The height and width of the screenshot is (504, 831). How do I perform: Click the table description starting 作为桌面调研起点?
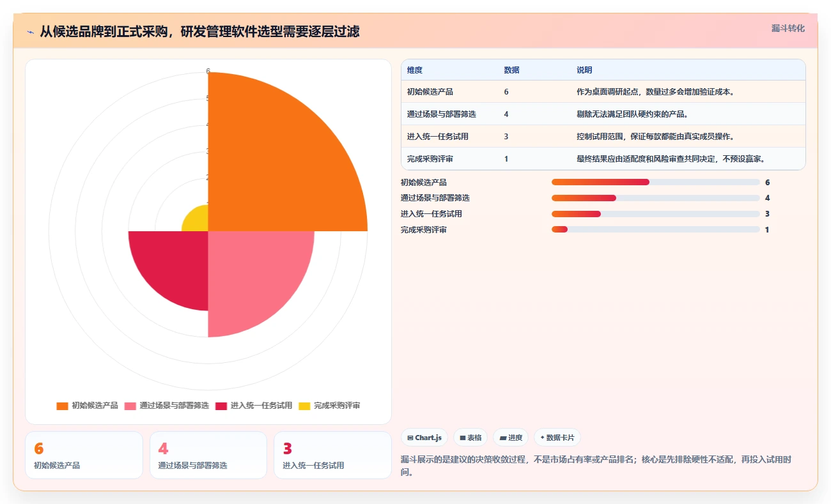pos(655,92)
